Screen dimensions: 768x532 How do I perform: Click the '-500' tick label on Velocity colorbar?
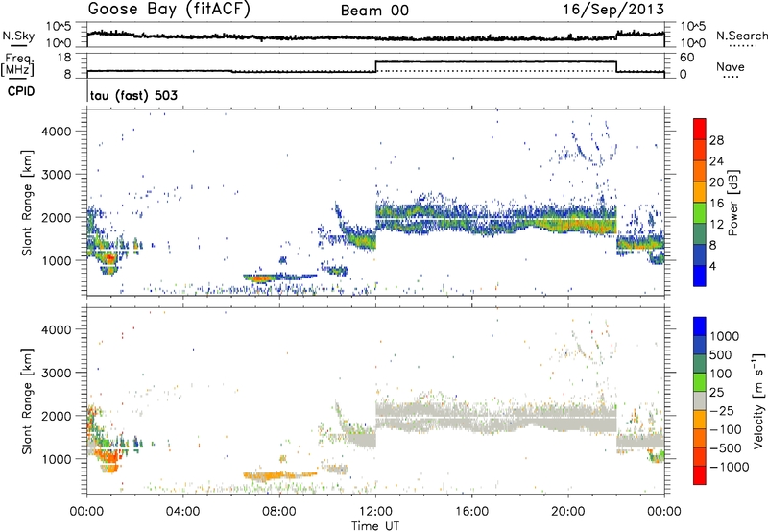click(726, 447)
